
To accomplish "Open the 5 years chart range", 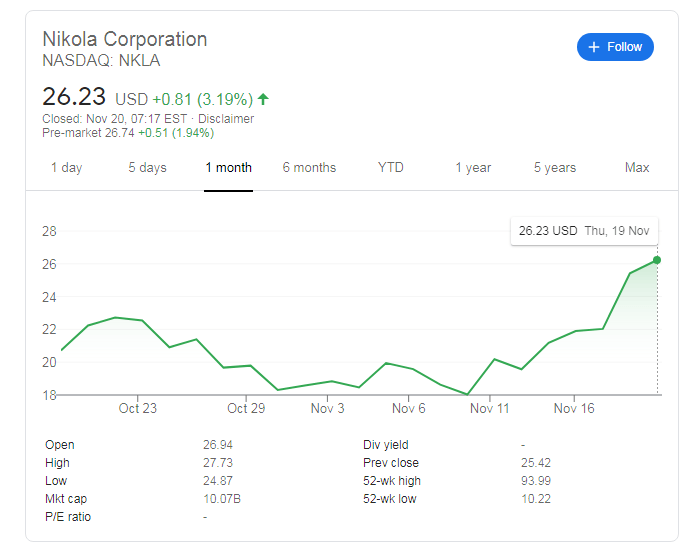I will click(555, 168).
